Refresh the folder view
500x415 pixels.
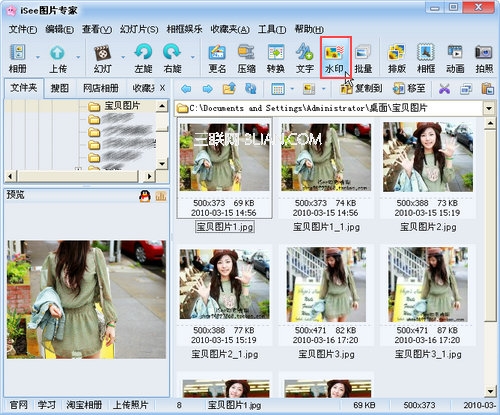tap(251, 88)
